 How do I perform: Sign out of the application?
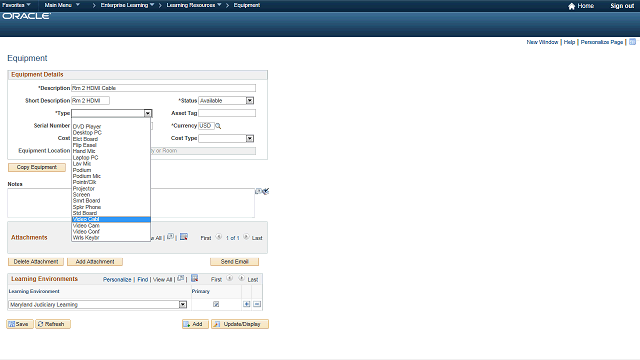[622, 6]
